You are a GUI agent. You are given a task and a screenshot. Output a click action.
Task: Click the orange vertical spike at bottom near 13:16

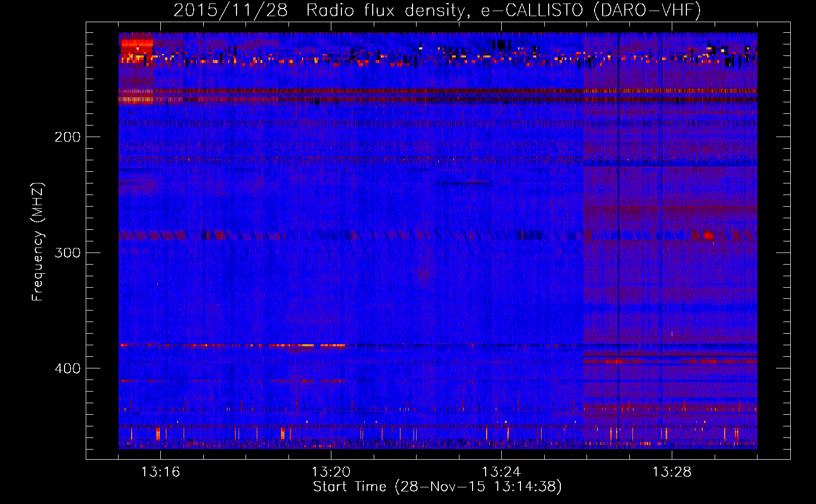coord(158,433)
